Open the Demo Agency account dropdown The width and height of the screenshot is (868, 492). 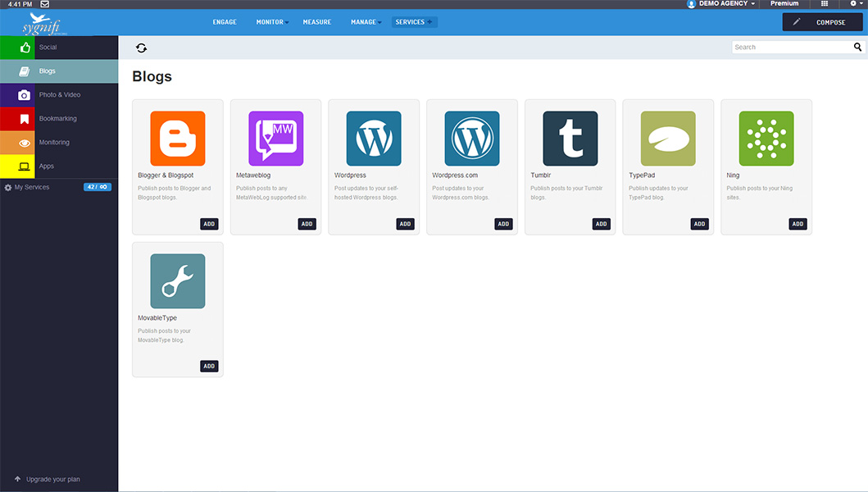point(721,4)
